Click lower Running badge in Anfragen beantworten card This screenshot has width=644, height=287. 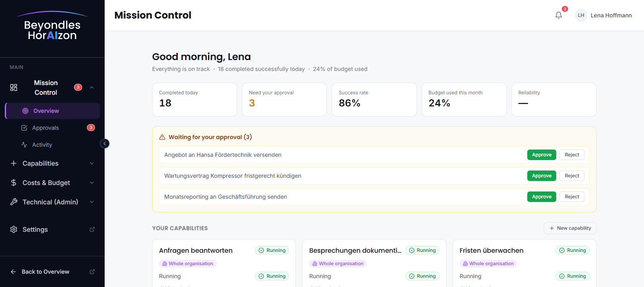coord(272,276)
